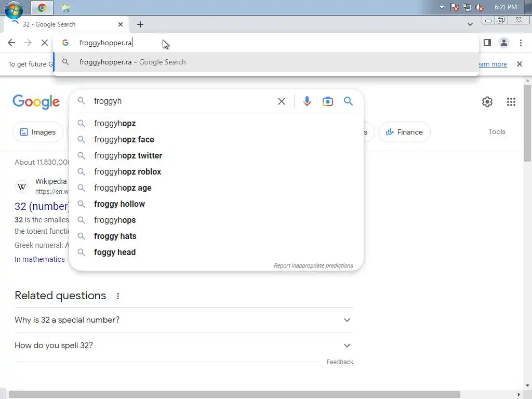The image size is (532, 399).
Task: Click the Feedback link
Action: (340, 362)
